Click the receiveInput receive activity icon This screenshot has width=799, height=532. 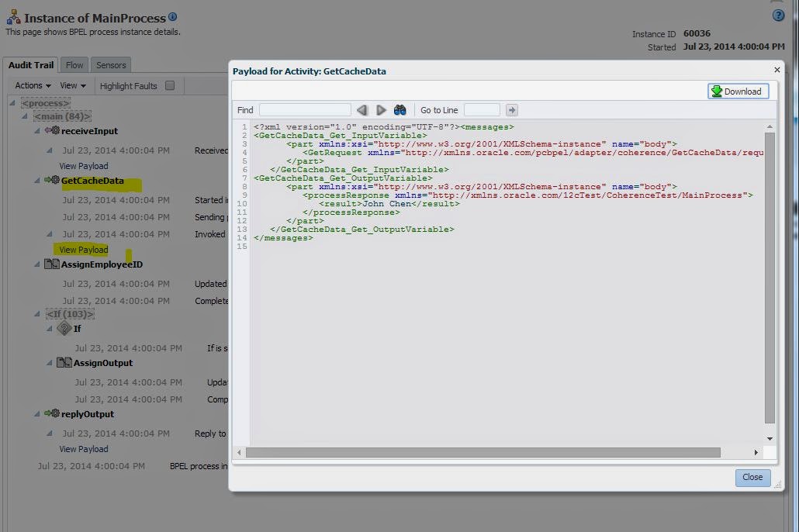(x=52, y=130)
